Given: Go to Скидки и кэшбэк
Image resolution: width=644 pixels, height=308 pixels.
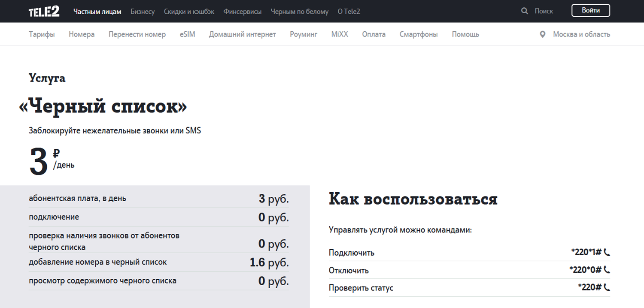Looking at the screenshot, I should click(189, 12).
